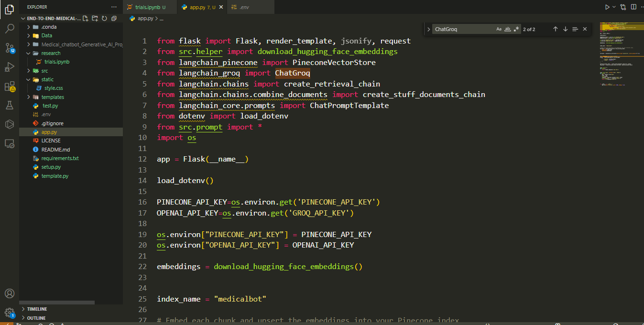The height and width of the screenshot is (325, 644).
Task: Expand the templates folder
Action: point(52,97)
